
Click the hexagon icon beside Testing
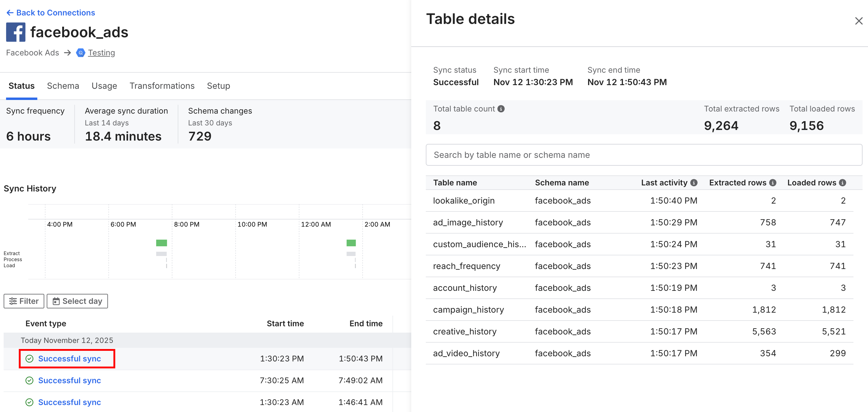point(81,53)
